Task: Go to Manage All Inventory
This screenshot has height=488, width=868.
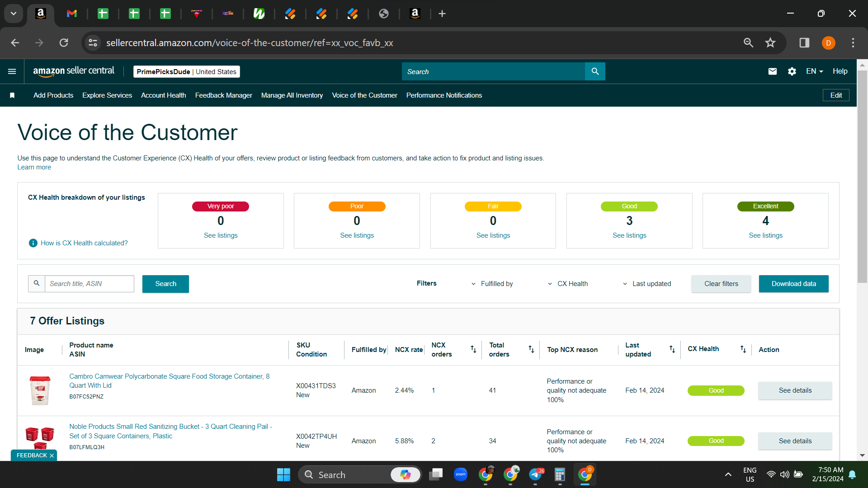Action: (292, 95)
